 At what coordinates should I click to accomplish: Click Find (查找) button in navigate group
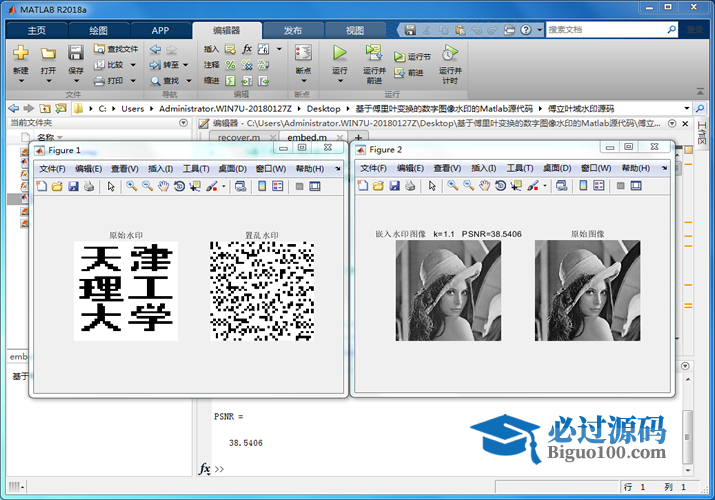point(166,81)
